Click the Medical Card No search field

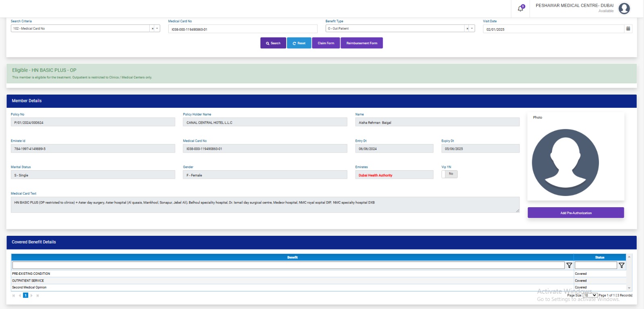click(x=243, y=29)
